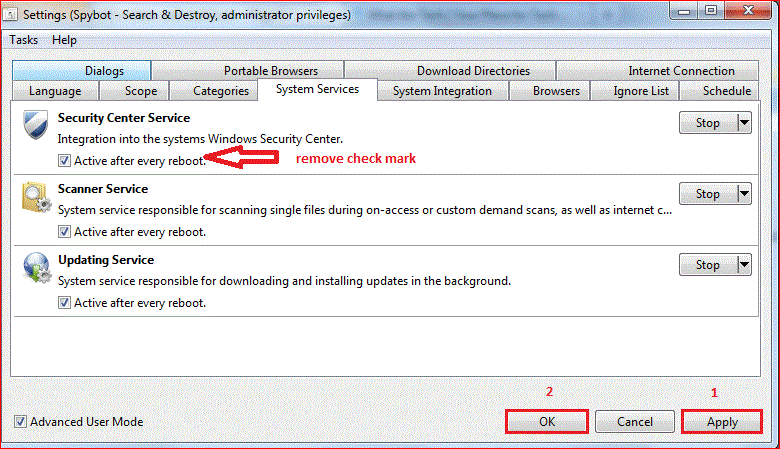
Task: Open the Download Directories tab
Action: point(450,71)
